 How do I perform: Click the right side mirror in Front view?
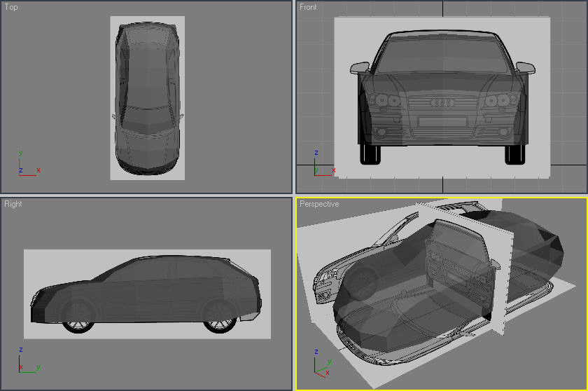(x=526, y=67)
